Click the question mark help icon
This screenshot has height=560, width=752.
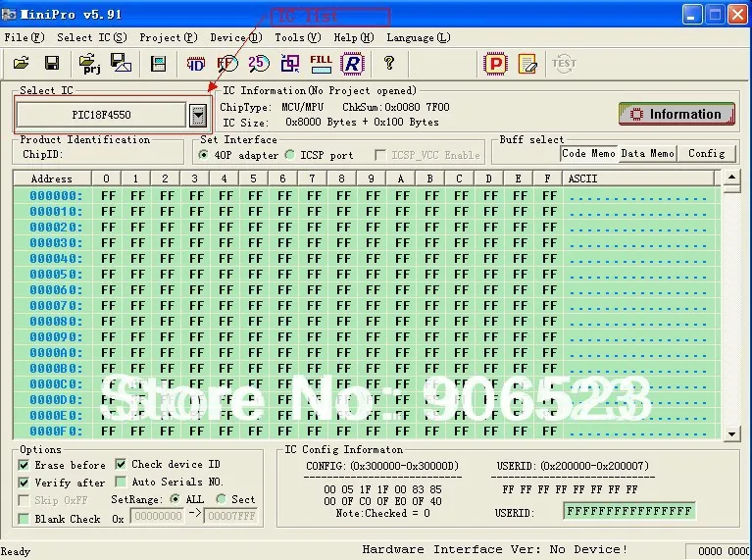389,63
